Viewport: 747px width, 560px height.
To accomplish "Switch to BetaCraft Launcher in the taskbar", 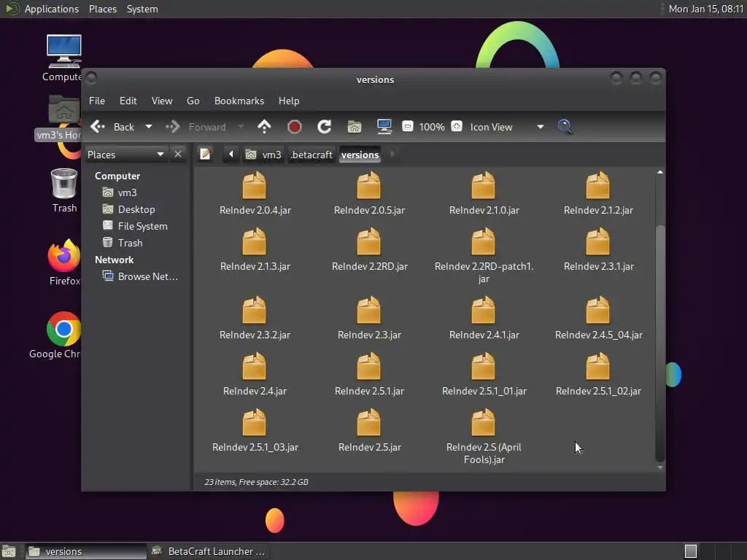I will [x=208, y=551].
